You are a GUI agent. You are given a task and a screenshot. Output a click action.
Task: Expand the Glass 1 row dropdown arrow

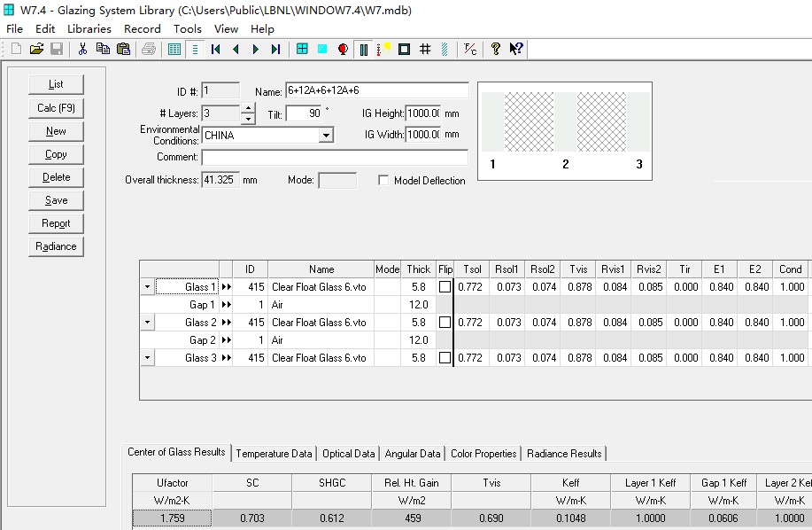(147, 287)
